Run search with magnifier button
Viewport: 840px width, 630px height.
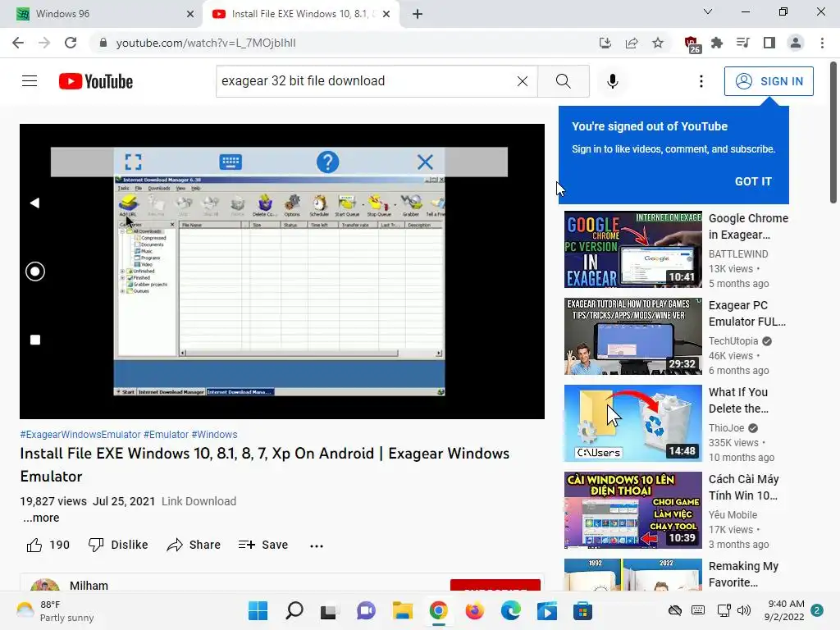pos(563,81)
